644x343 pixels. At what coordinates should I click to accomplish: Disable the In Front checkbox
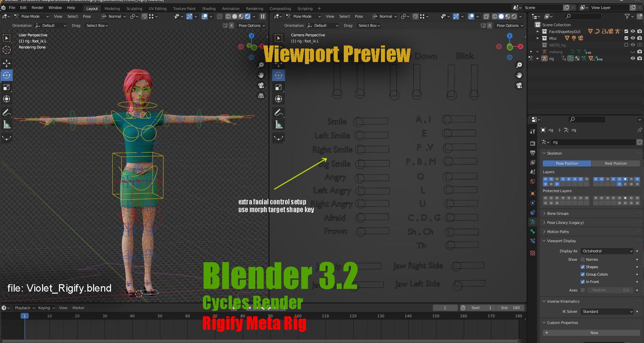(583, 282)
